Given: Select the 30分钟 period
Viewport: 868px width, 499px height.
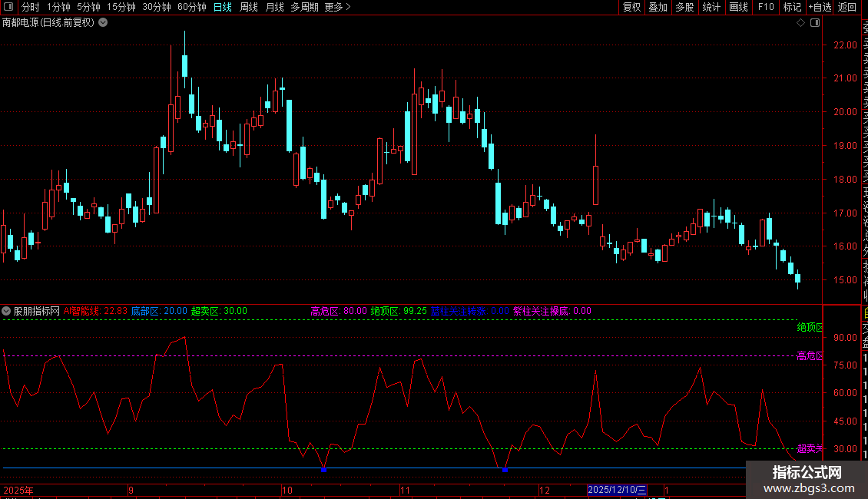Looking at the screenshot, I should click(x=157, y=7).
